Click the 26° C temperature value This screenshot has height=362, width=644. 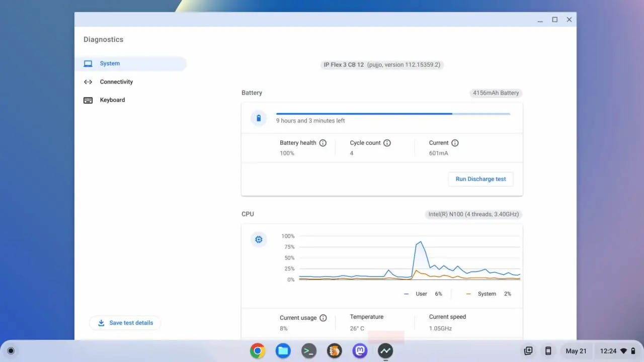(x=357, y=328)
